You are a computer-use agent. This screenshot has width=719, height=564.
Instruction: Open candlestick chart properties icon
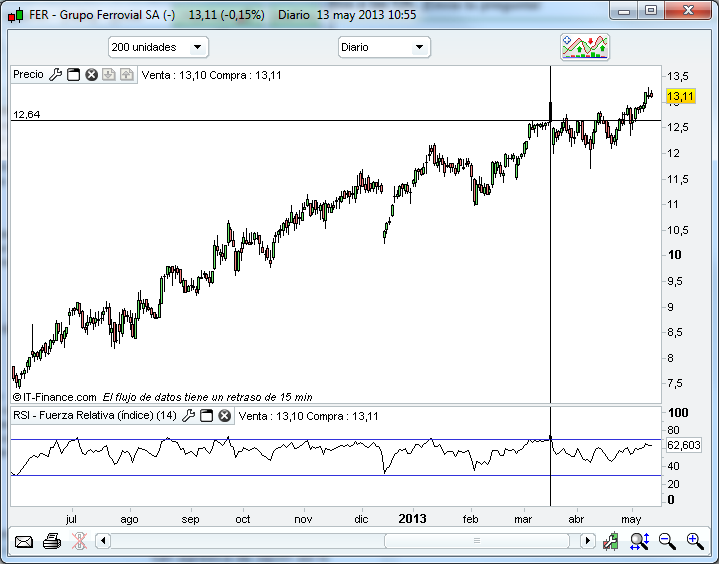pyautogui.click(x=611, y=542)
